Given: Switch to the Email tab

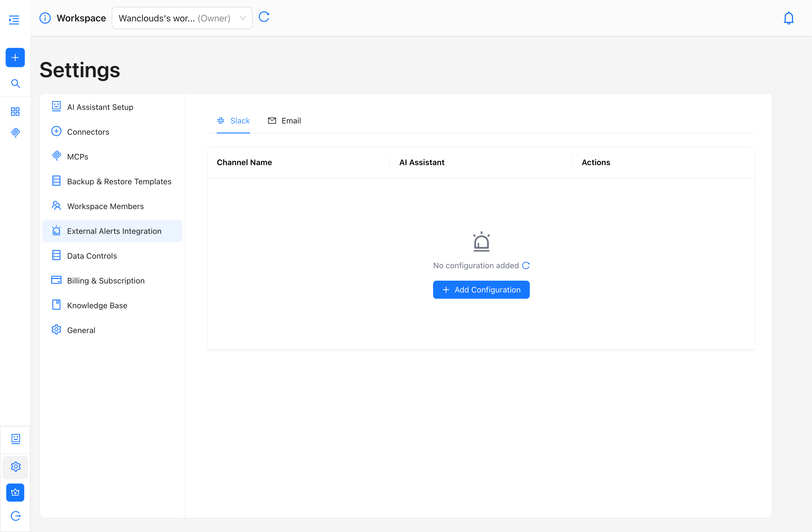Looking at the screenshot, I should pos(284,121).
